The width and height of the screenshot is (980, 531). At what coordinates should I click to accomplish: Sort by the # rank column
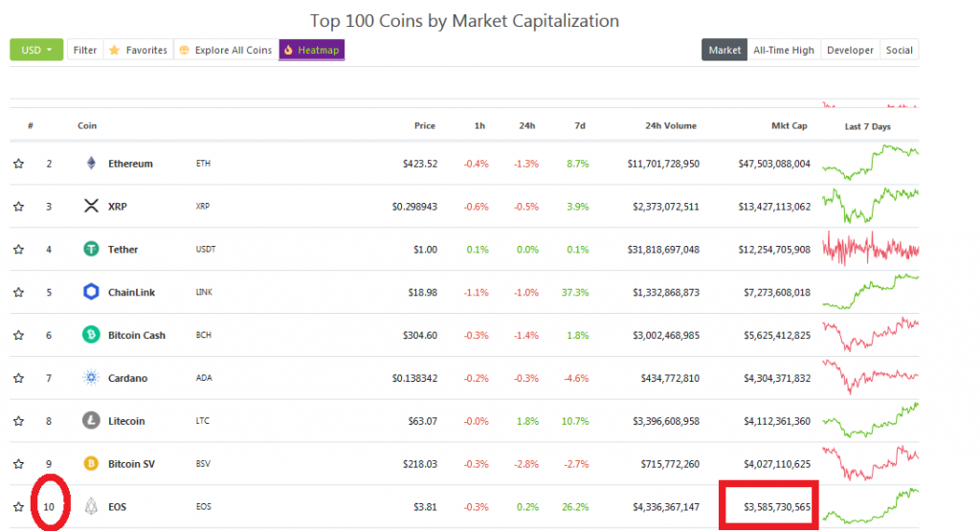(x=31, y=125)
